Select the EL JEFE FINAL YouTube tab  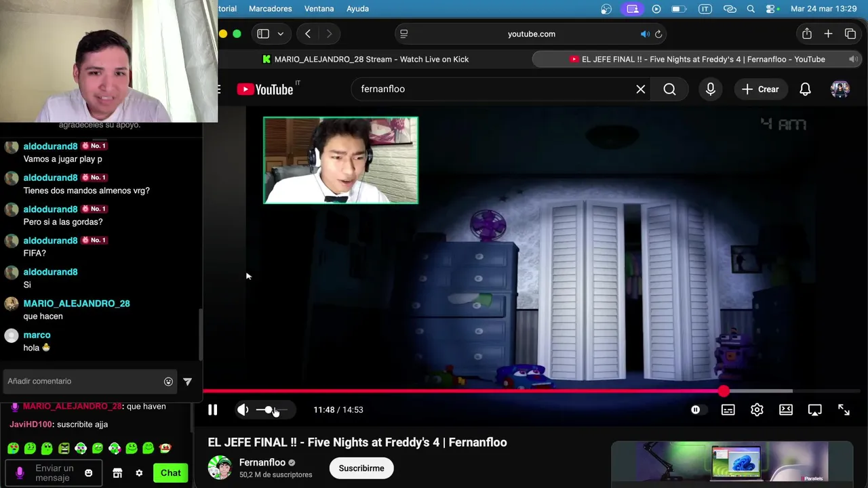coord(697,59)
